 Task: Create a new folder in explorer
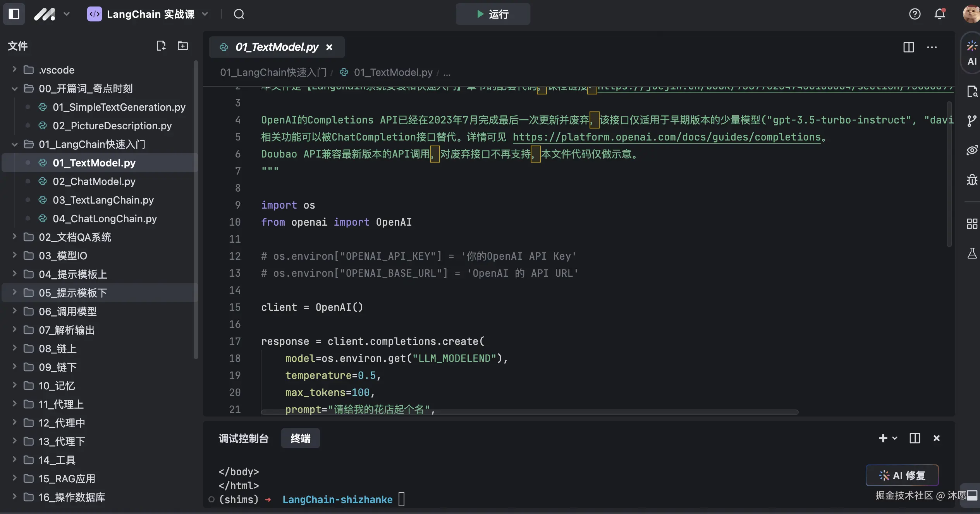pyautogui.click(x=182, y=46)
